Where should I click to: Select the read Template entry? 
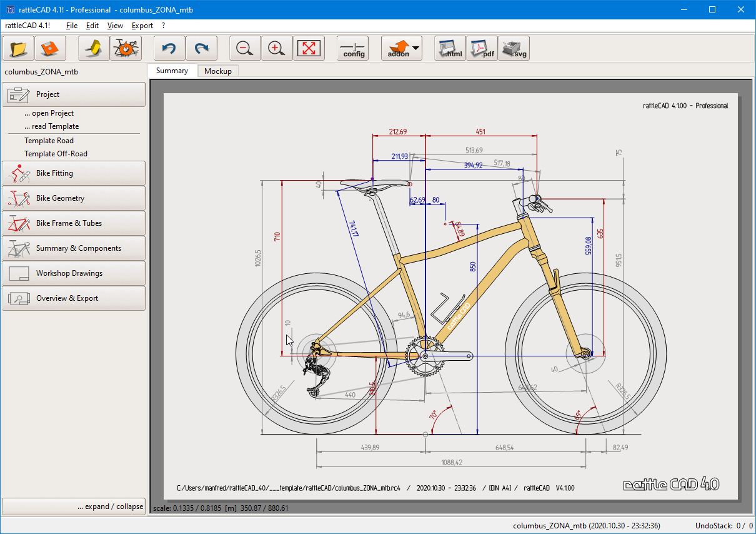click(x=51, y=126)
